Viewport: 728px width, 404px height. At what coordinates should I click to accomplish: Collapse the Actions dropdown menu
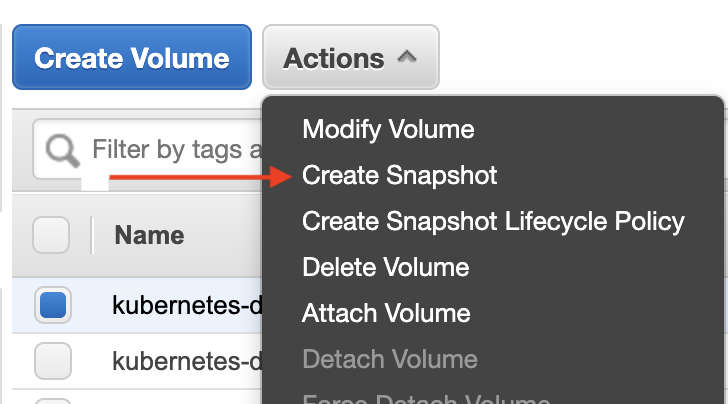click(x=351, y=57)
